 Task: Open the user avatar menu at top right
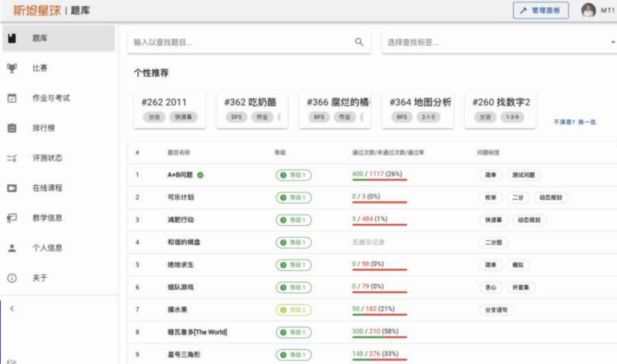coord(588,10)
